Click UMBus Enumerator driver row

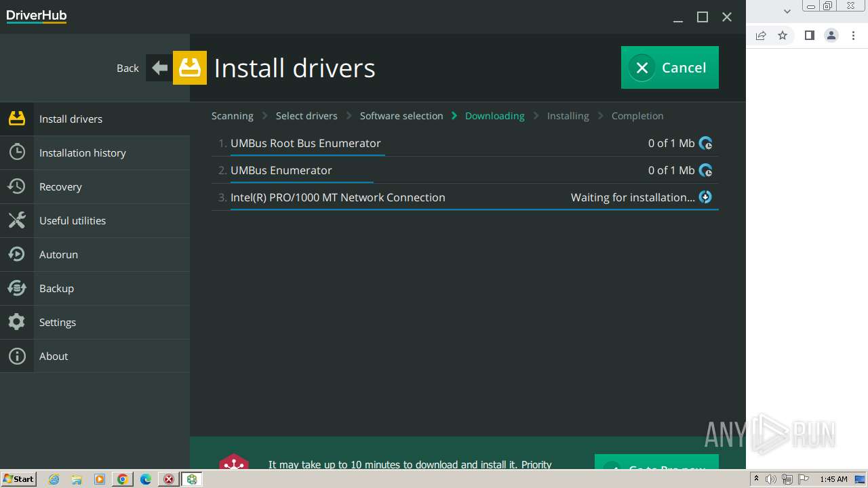(465, 170)
